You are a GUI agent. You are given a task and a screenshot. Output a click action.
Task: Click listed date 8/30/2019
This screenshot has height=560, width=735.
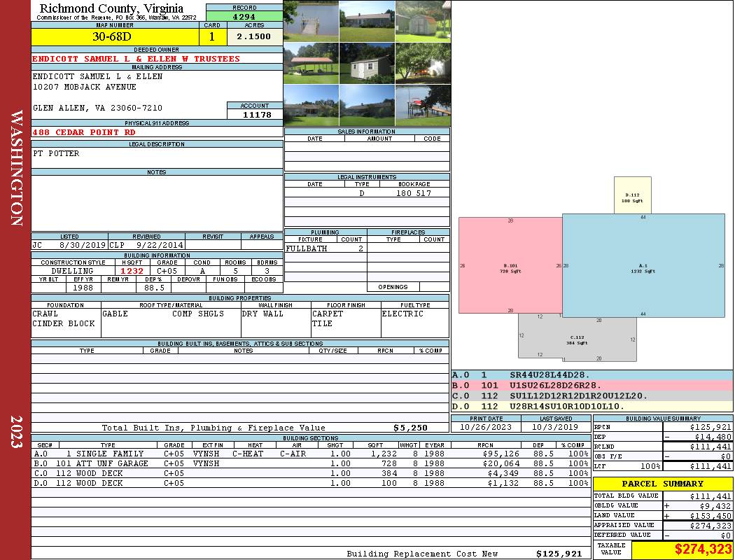pos(83,244)
